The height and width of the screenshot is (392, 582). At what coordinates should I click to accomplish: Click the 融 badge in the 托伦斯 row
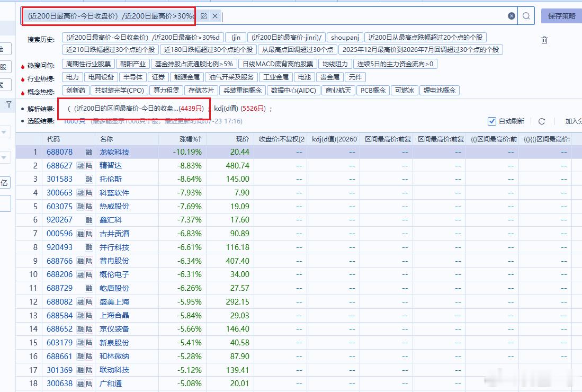click(89, 179)
